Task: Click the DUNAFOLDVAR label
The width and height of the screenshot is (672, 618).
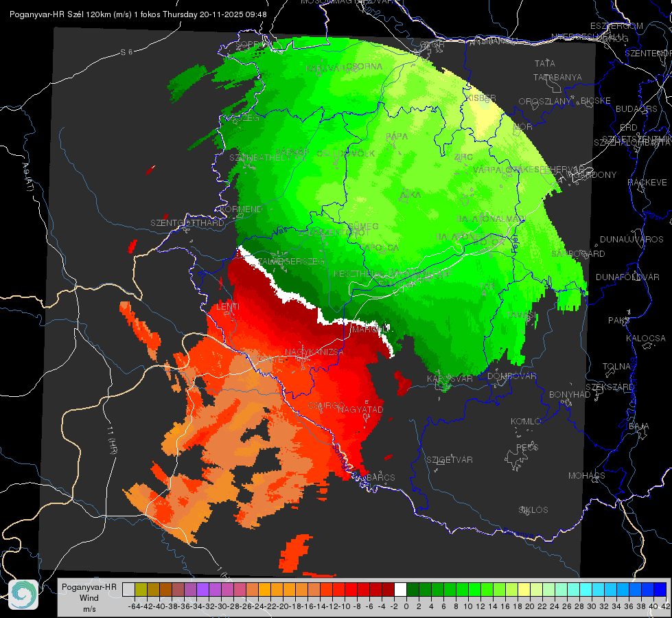Action: coord(627,277)
